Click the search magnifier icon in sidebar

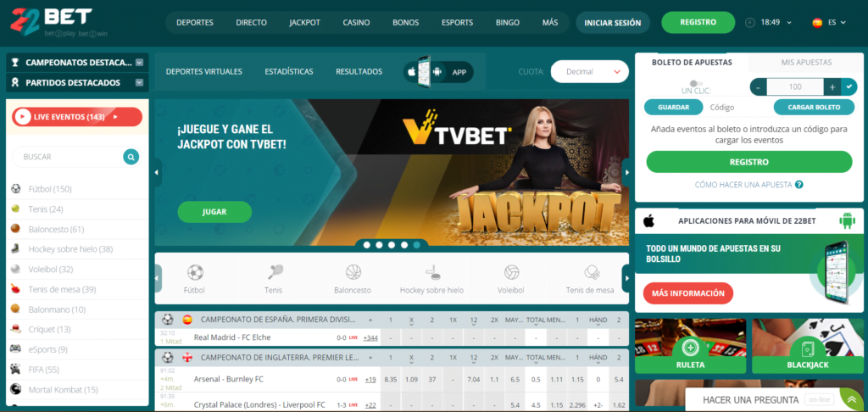point(131,157)
